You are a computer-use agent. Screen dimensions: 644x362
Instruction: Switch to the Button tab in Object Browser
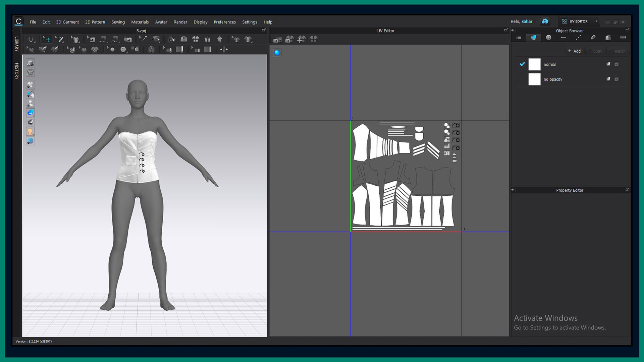point(548,38)
